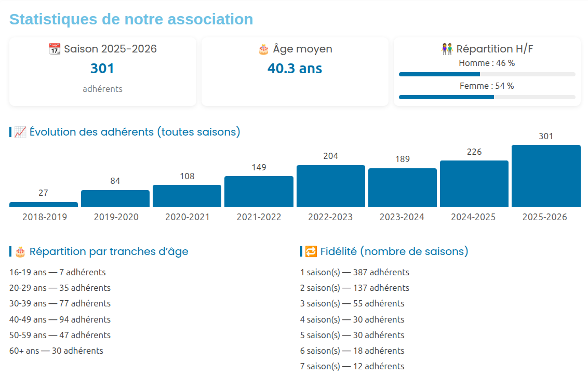The width and height of the screenshot is (588, 375).
Task: Click the 2020-2021 season axis label
Action: 187,217
